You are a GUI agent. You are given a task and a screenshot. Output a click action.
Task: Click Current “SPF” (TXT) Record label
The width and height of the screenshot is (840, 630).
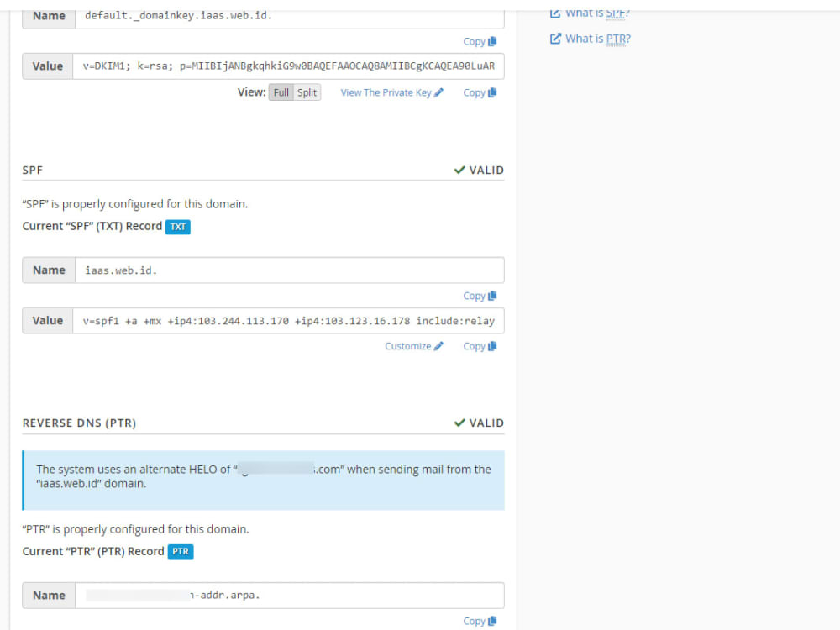click(x=92, y=227)
